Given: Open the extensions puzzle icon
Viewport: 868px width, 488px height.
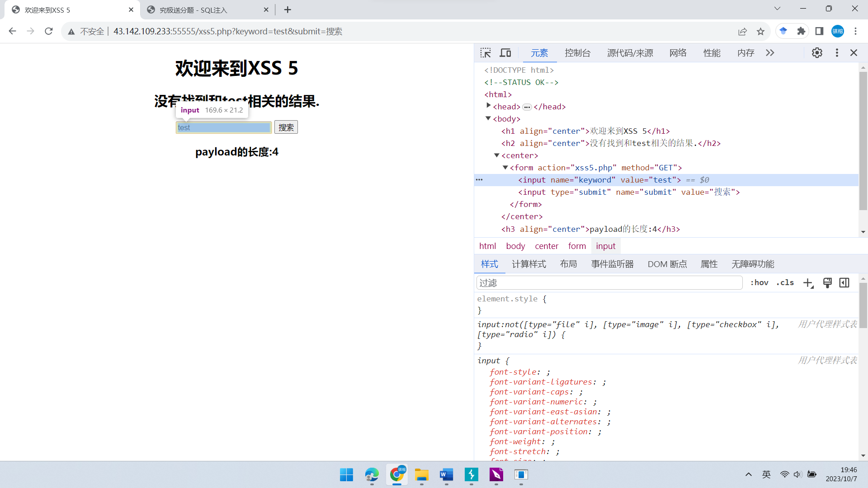Looking at the screenshot, I should 801,31.
